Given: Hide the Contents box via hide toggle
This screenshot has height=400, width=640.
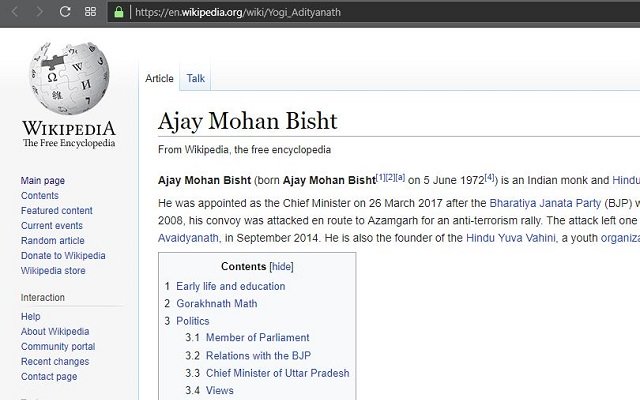Looking at the screenshot, I should coord(281,267).
